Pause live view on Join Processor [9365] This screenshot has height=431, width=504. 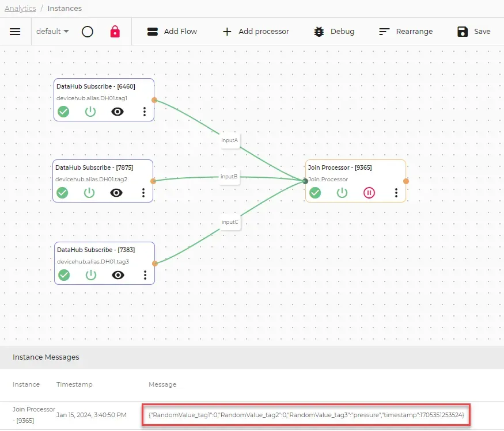click(x=369, y=193)
